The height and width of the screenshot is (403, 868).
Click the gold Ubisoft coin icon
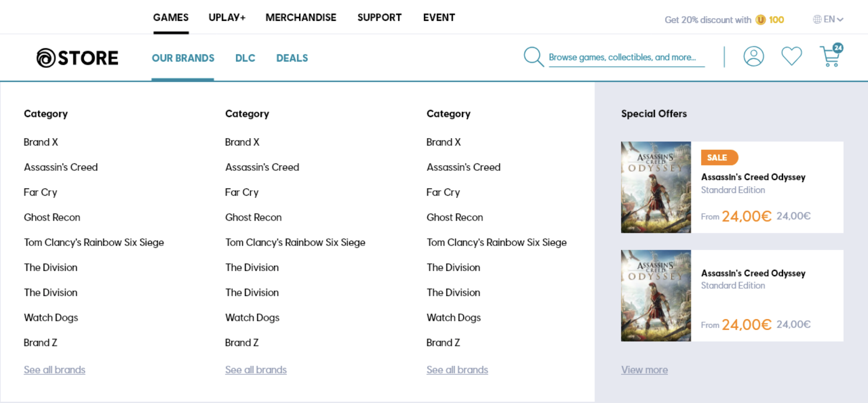click(760, 20)
